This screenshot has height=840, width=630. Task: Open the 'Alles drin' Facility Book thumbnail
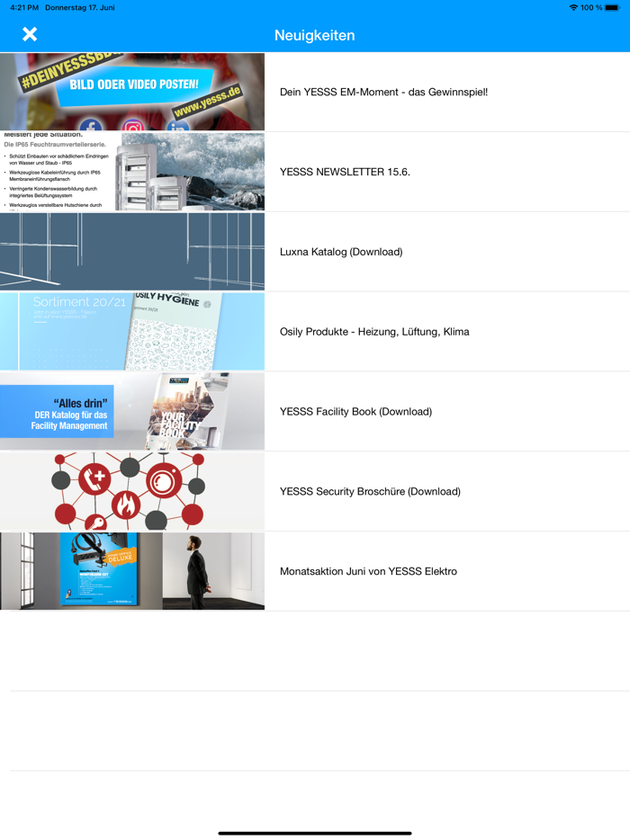click(x=132, y=411)
